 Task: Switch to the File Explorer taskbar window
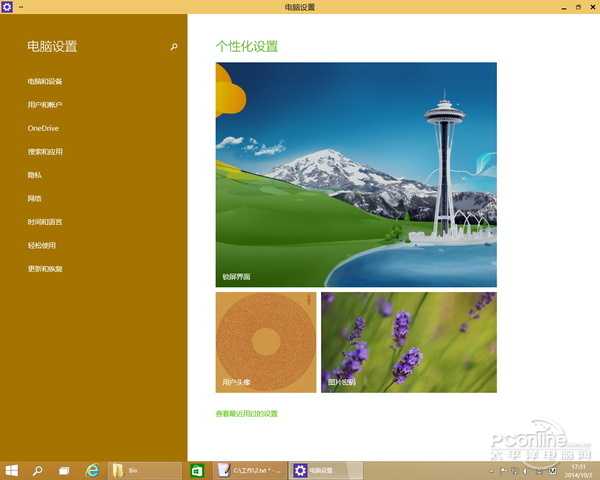(x=145, y=470)
